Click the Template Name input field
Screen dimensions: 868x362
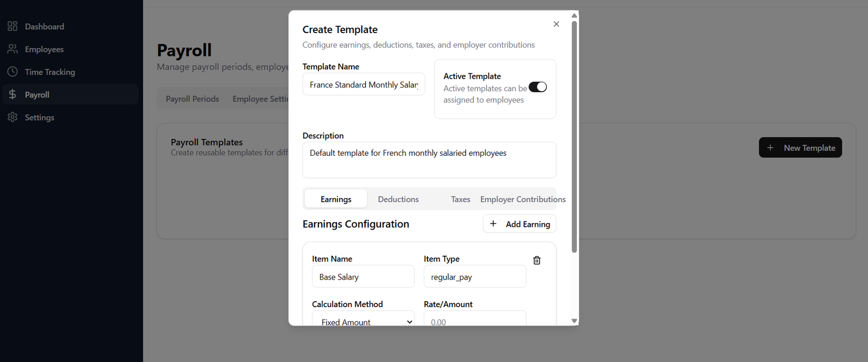tap(363, 85)
